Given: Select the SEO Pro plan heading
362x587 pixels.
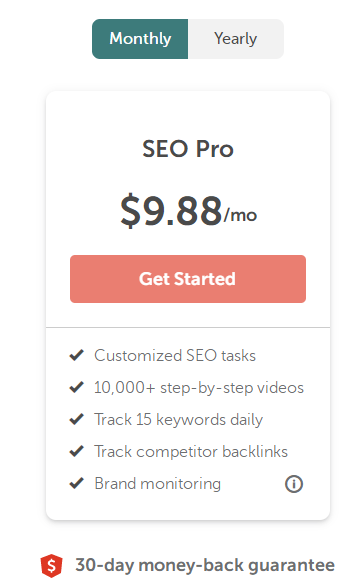Looking at the screenshot, I should coord(188,149).
